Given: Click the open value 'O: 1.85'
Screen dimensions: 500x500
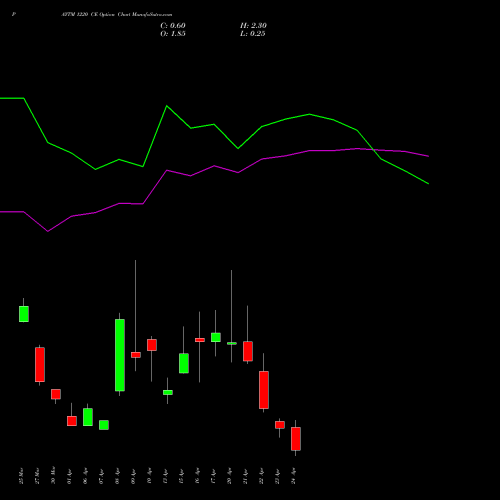Looking at the screenshot, I should tap(173, 34).
